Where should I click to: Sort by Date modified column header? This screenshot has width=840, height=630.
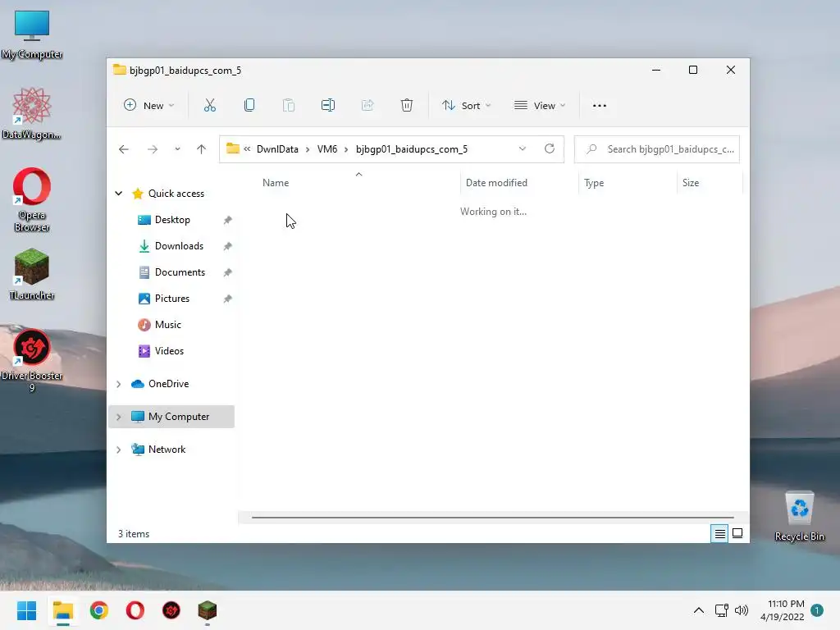point(496,183)
